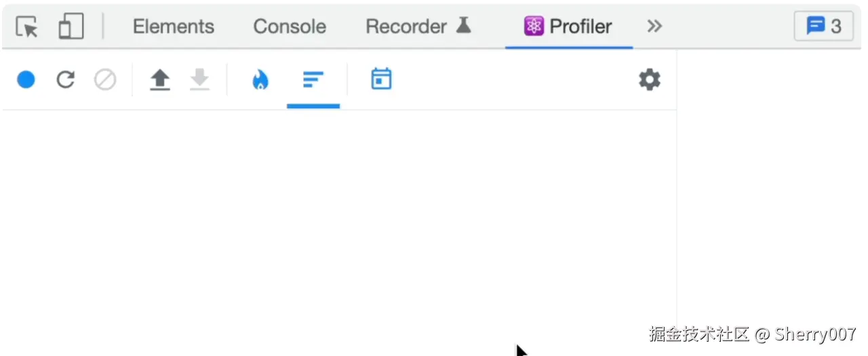Click the reload and start profiling icon
Viewport: 868px width, 356px height.
[65, 80]
